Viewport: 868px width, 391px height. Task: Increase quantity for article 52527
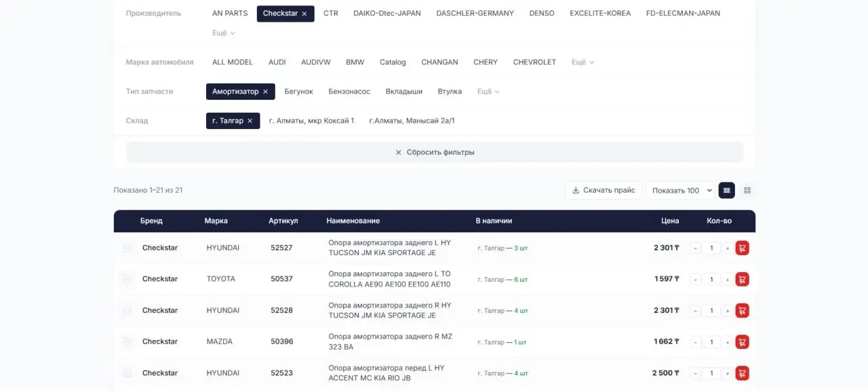728,248
